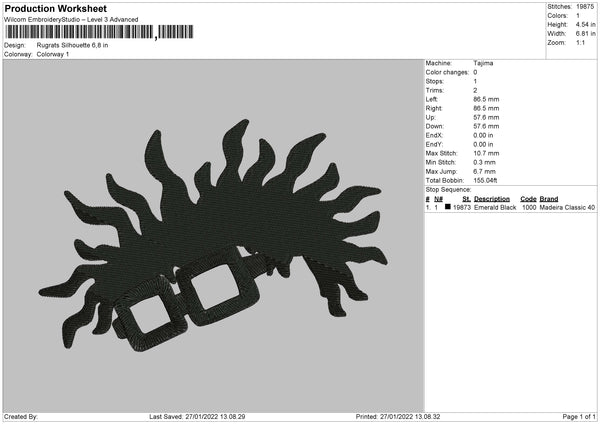Screen dimensions: 600x424
Task: Click the black thread color swatch
Action: pos(448,207)
